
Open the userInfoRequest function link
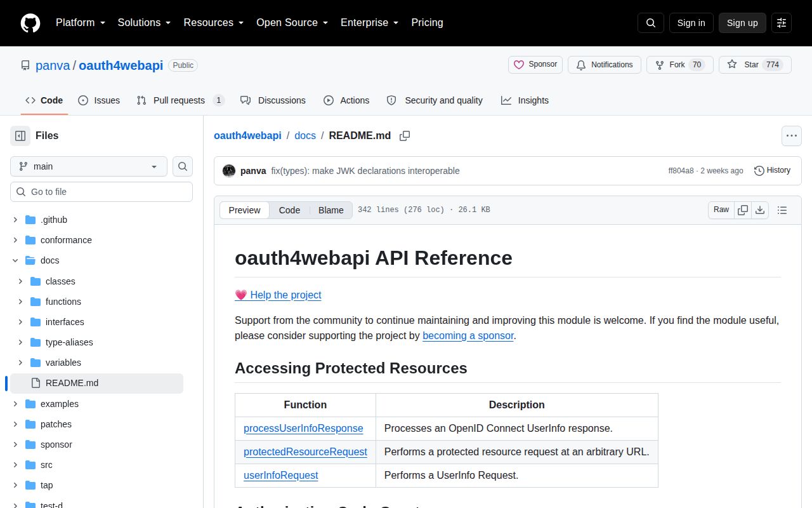[x=281, y=475]
